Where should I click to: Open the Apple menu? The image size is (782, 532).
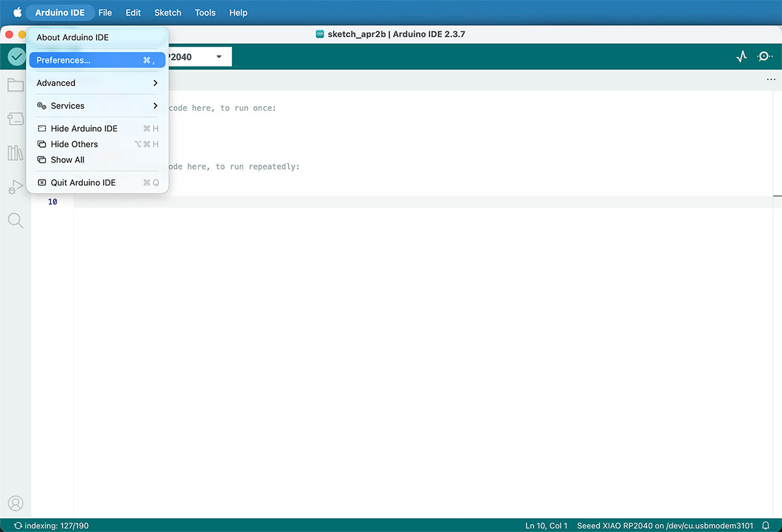point(17,12)
